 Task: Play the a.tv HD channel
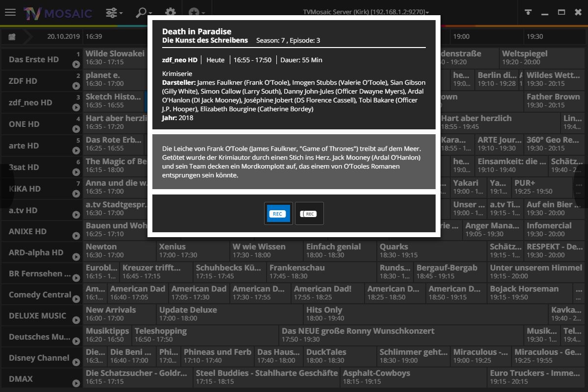[76, 215]
